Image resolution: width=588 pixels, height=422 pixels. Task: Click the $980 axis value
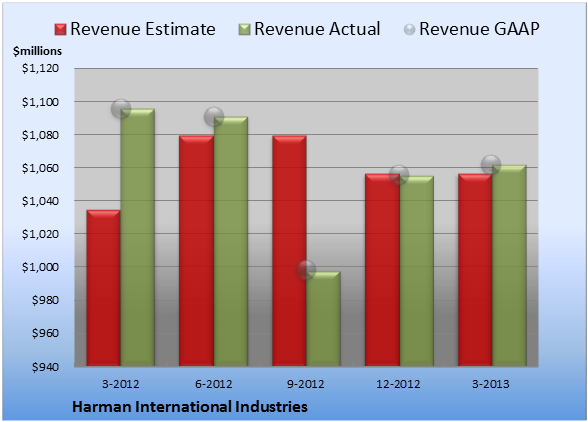pyautogui.click(x=45, y=300)
